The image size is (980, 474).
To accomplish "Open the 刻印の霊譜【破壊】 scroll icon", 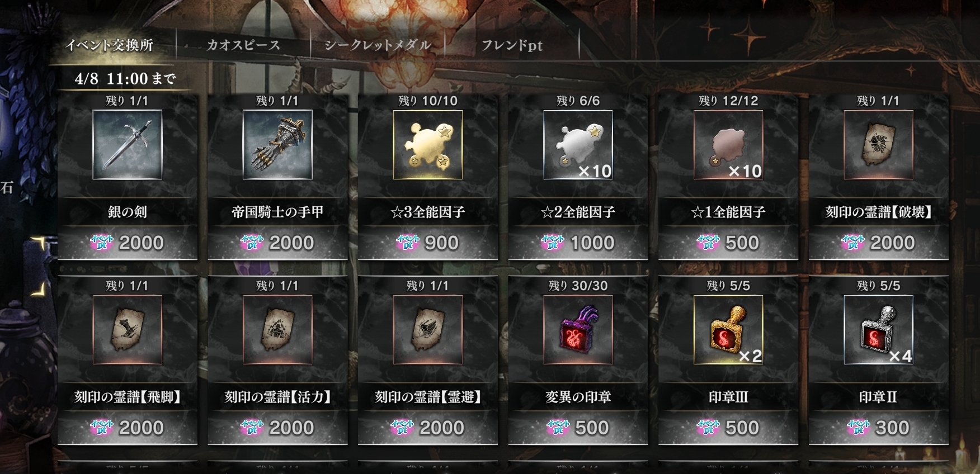I will [x=879, y=144].
